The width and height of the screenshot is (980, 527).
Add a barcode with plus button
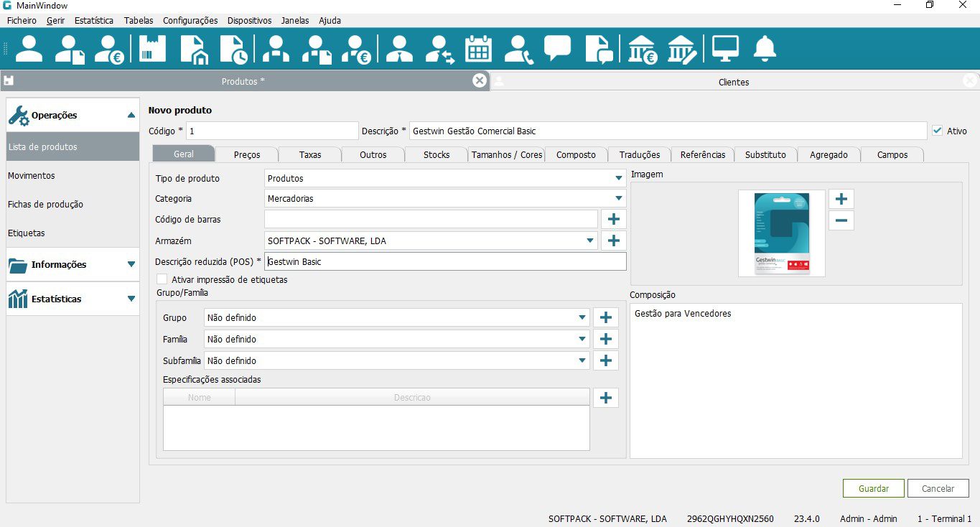[x=613, y=219]
